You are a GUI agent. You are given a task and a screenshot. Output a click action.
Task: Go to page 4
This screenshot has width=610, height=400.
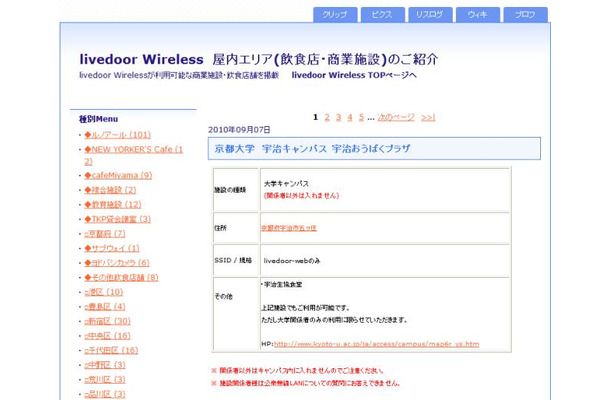point(350,117)
